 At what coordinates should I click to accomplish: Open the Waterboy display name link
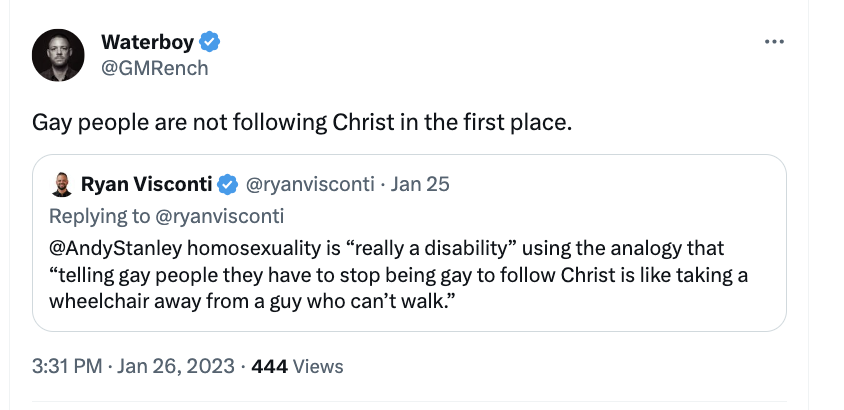(149, 42)
